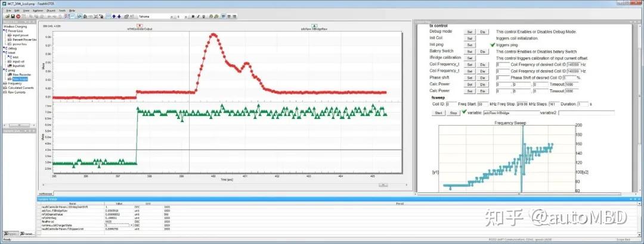Open the File menu
Image resolution: width=644 pixels, height=244 pixels.
click(x=8, y=10)
